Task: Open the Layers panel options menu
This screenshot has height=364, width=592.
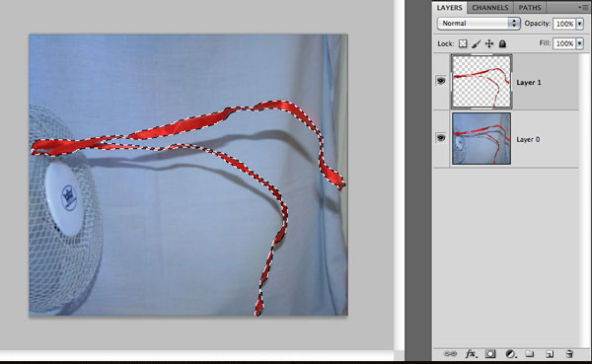Action: 582,7
